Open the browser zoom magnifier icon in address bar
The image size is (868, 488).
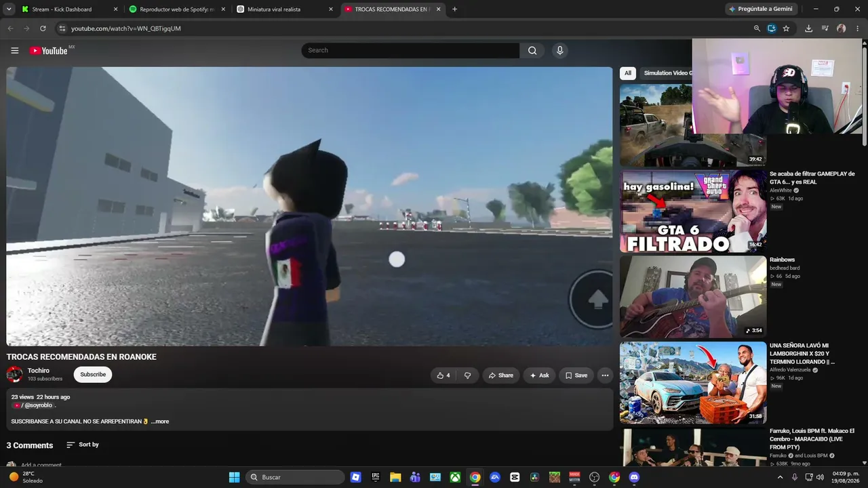click(x=757, y=28)
